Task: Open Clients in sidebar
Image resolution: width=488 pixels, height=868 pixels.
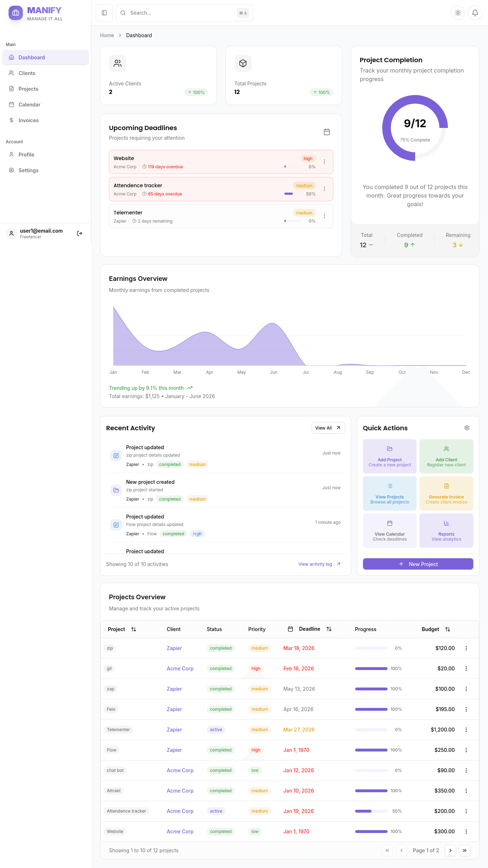Action: tap(45, 73)
